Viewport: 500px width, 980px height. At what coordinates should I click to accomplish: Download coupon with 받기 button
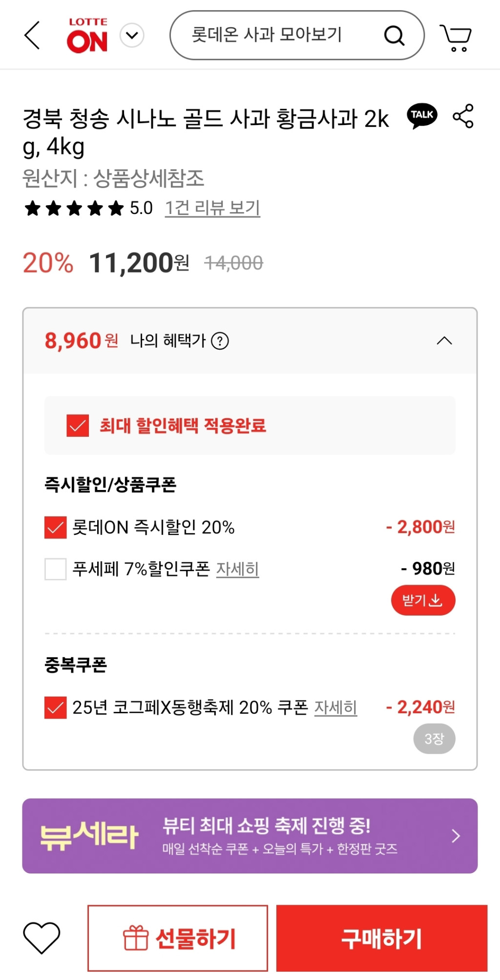click(x=423, y=600)
